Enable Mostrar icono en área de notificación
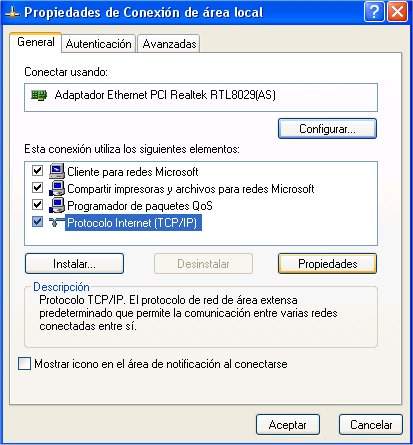This screenshot has width=413, height=445. pyautogui.click(x=24, y=364)
